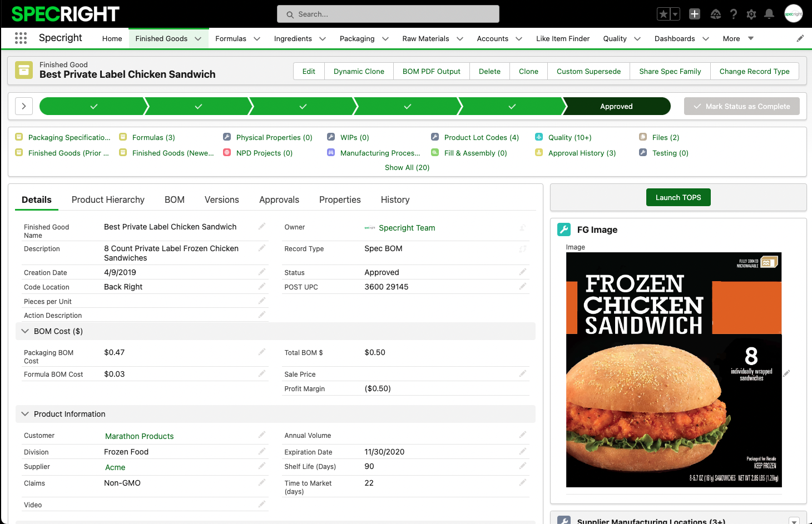The image size is (812, 524).
Task: Open the favorites star icon
Action: pos(663,14)
